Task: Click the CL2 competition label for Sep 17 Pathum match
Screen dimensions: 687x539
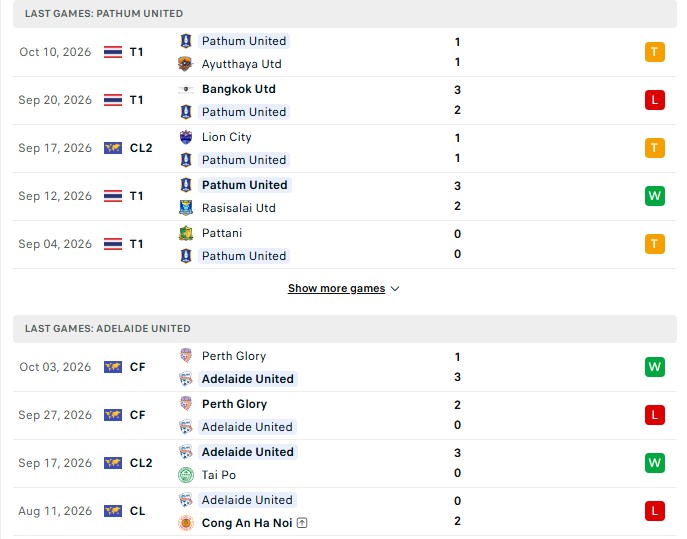Action: coord(141,148)
